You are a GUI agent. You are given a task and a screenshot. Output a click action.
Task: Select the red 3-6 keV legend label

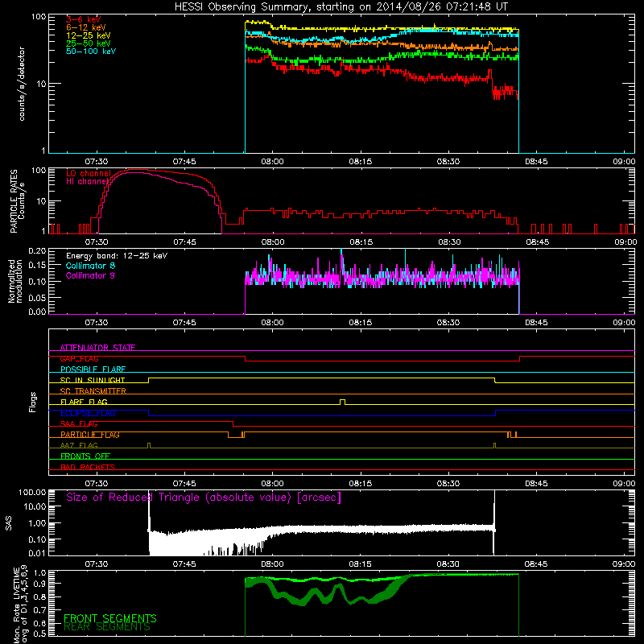coord(84,19)
